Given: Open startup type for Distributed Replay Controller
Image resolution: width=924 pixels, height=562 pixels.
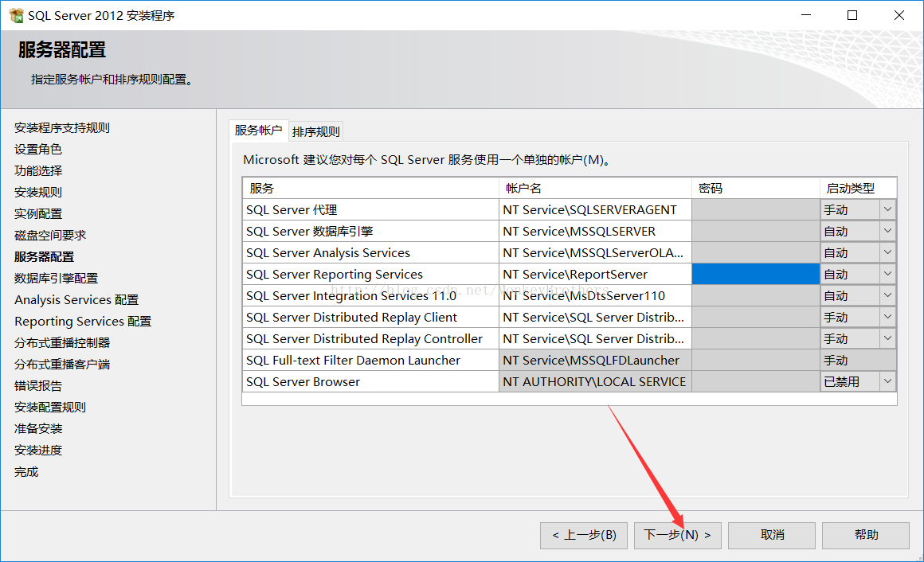Looking at the screenshot, I should point(887,338).
